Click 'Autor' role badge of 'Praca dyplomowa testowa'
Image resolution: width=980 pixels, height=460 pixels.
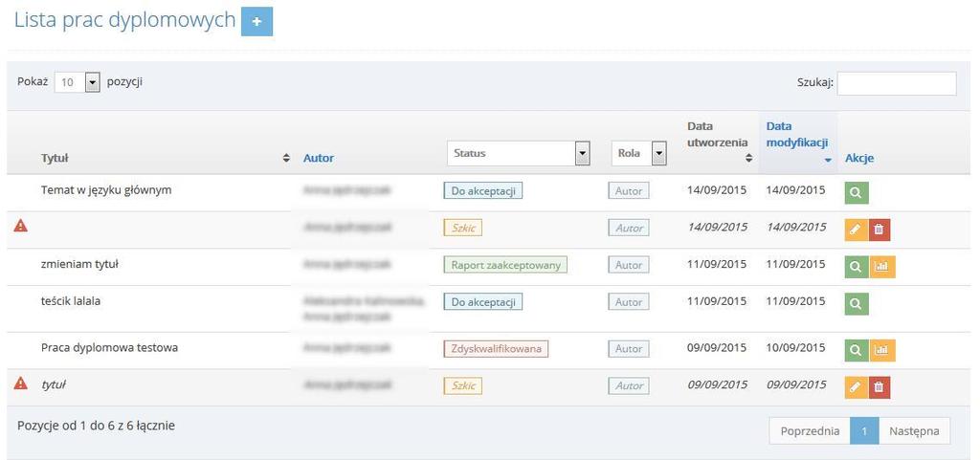point(629,348)
